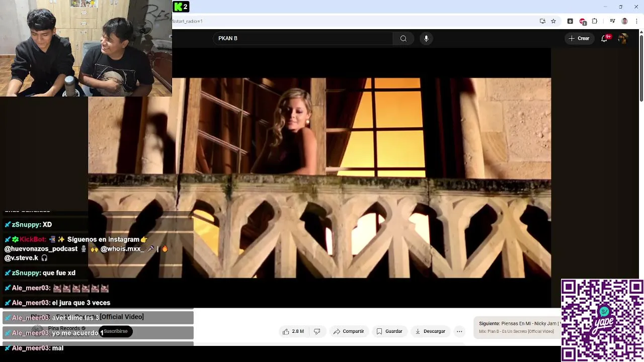Click the chat message 'el jura que 3 veces'
Viewport: 644px width, 362px height.
point(81,303)
